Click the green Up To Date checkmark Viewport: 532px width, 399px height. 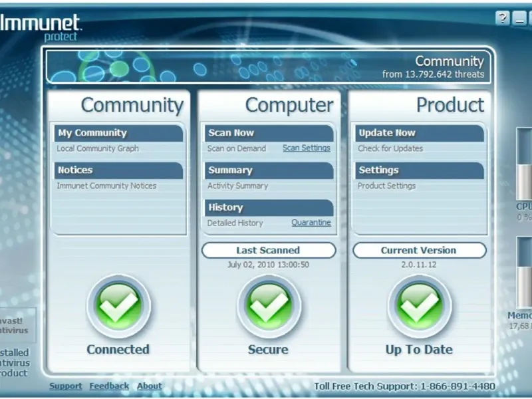point(420,306)
